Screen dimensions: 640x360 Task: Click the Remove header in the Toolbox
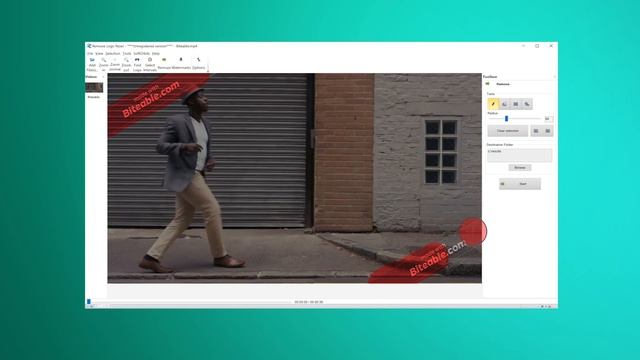point(503,84)
